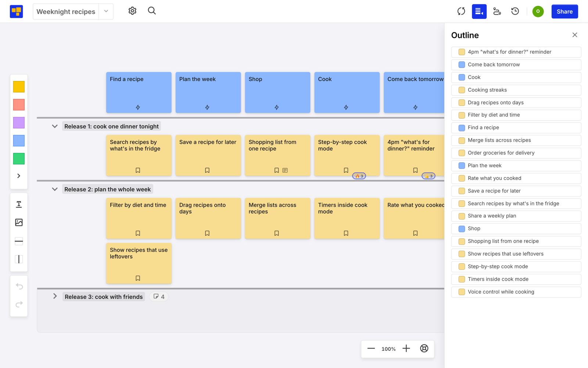Click the app logo home icon

pos(17,11)
